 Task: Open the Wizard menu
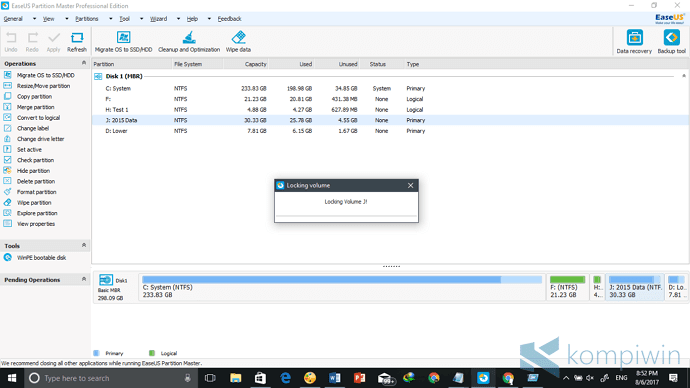pyautogui.click(x=158, y=19)
